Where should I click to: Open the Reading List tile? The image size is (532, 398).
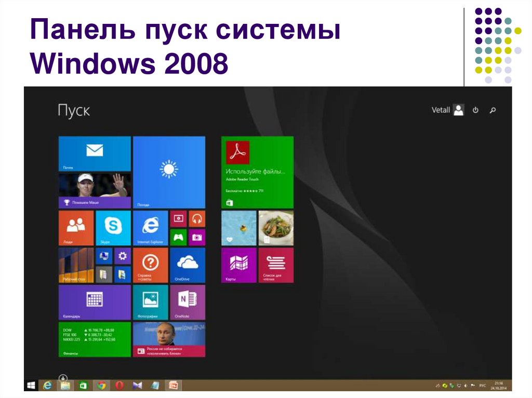[276, 265]
